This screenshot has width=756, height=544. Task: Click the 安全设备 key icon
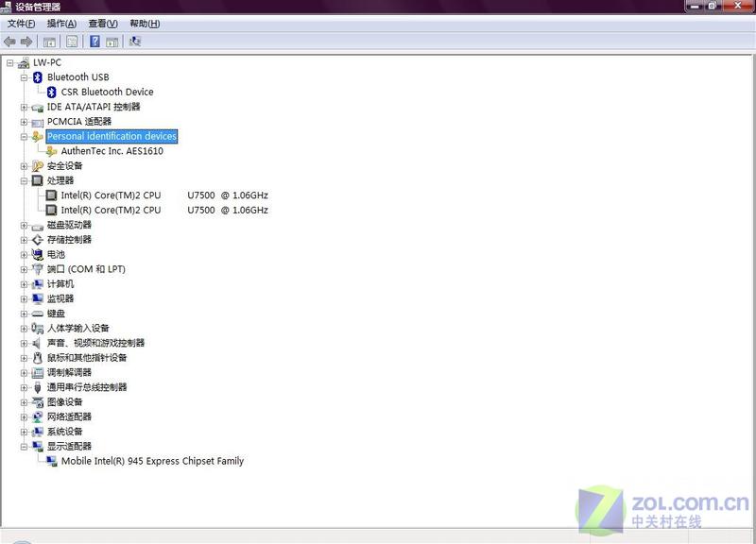38,166
